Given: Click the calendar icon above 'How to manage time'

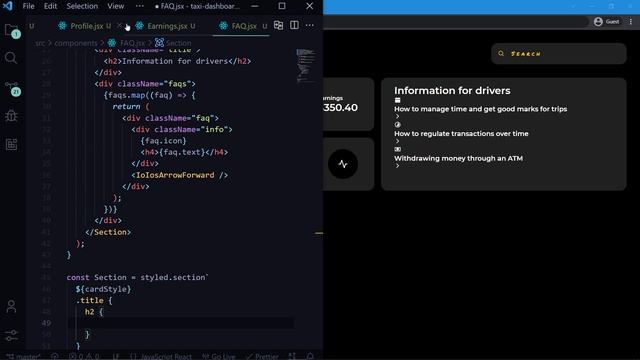Looking at the screenshot, I should [x=398, y=100].
